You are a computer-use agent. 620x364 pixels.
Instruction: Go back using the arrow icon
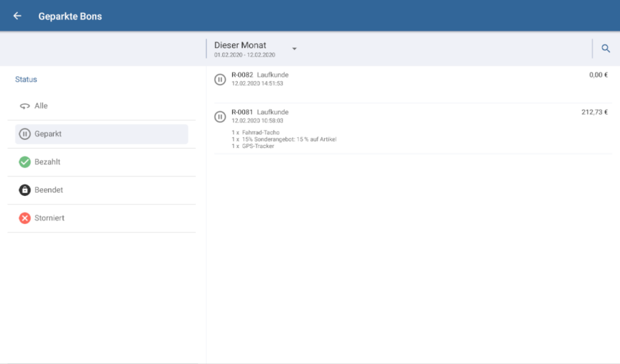pyautogui.click(x=17, y=16)
